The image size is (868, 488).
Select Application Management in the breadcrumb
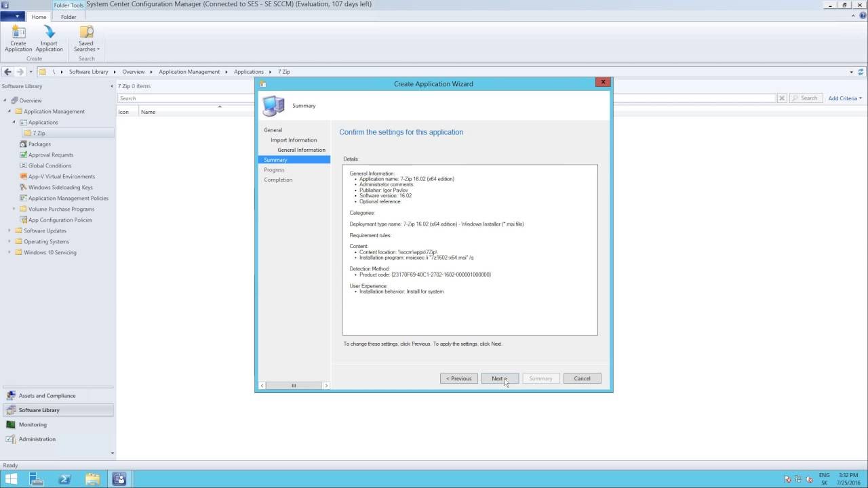pos(189,72)
